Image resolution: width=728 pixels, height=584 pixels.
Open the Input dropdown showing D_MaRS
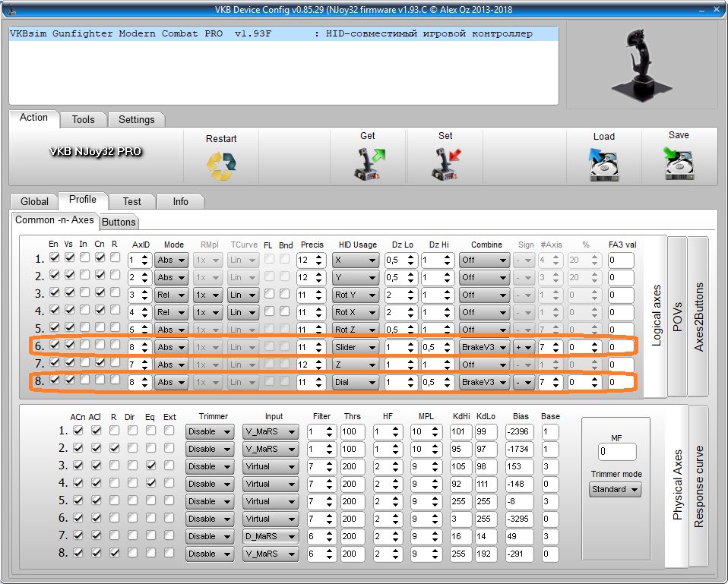(271, 536)
